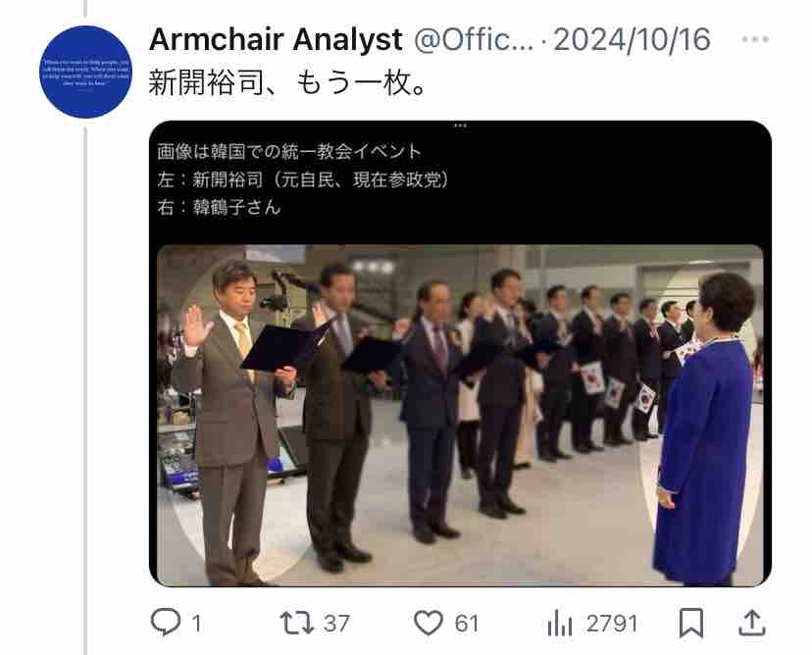The image size is (812, 655).
Task: Open the reply comment icon
Action: pos(166,622)
